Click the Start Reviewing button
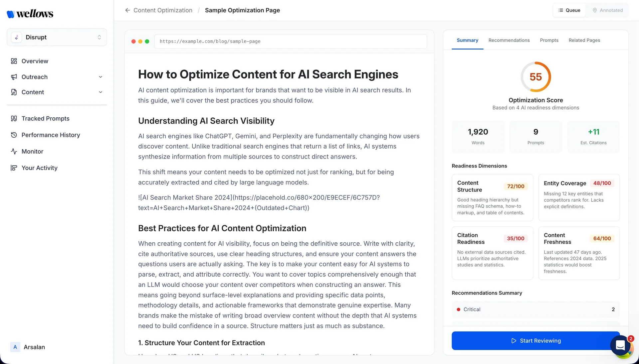Image resolution: width=639 pixels, height=364 pixels. point(535,341)
